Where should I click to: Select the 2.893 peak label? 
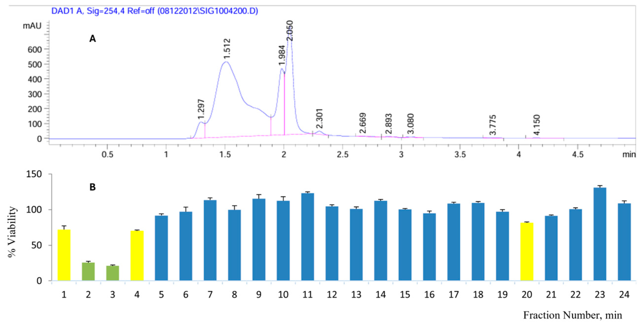click(388, 124)
